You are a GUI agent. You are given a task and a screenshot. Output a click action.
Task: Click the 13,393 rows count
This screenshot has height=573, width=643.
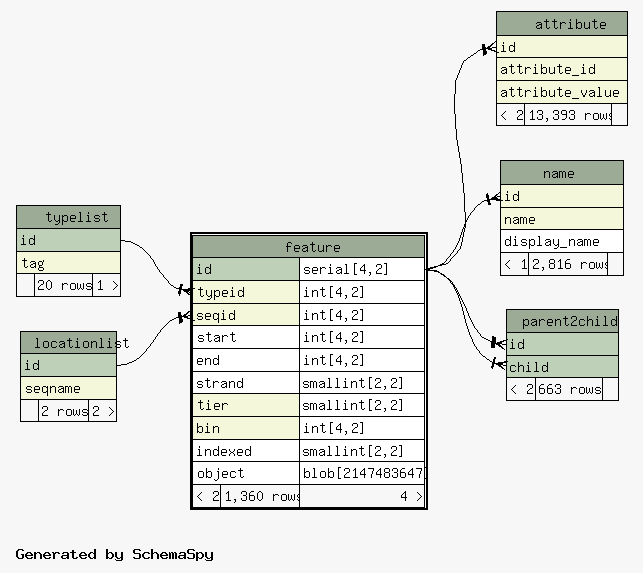coord(569,115)
